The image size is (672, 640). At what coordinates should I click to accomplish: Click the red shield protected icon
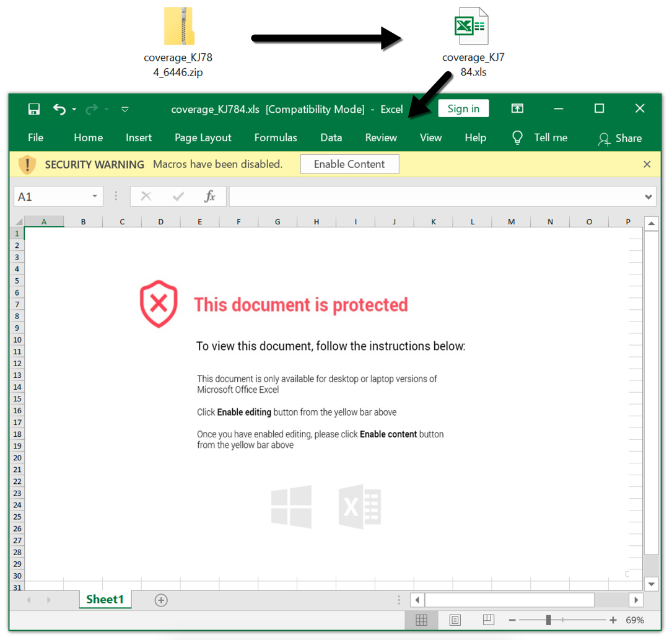click(159, 304)
